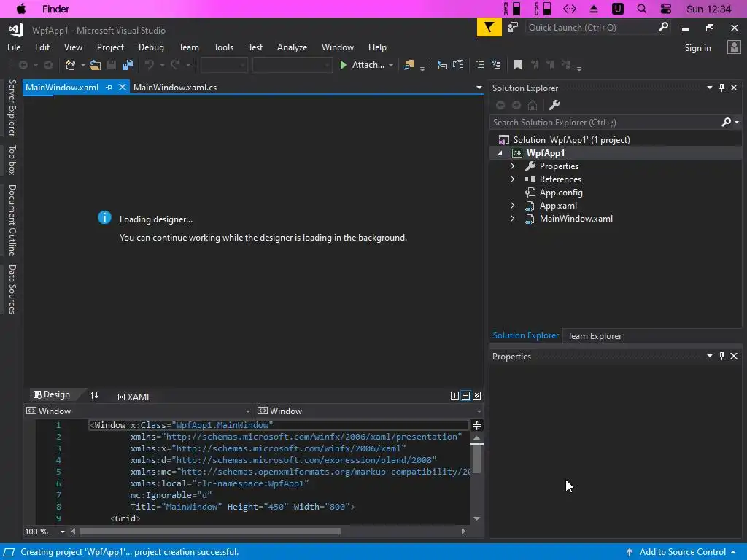Collapse the XAML pane with chevron icon
Image resolution: width=747 pixels, height=560 pixels.
coord(477,396)
